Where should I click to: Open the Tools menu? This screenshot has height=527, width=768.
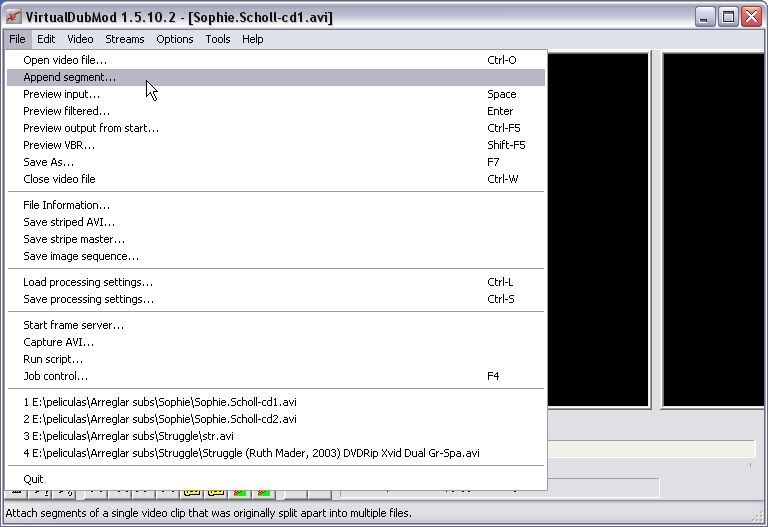pos(218,39)
